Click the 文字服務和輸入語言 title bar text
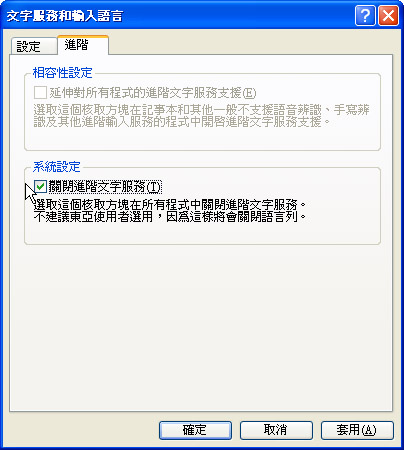Viewport: 404px width, 450px height. point(65,16)
